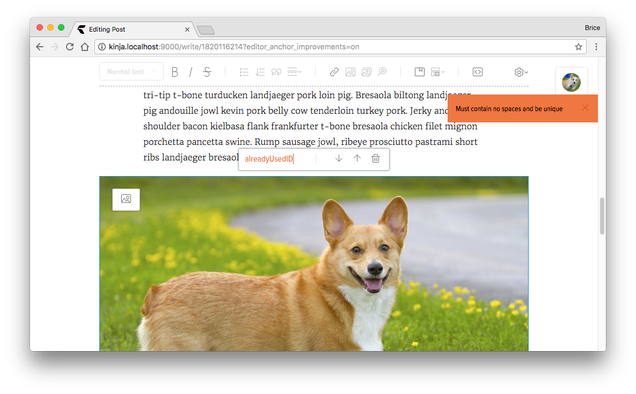Image resolution: width=636 pixels, height=394 pixels.
Task: Open the settings gear dropdown
Action: pos(521,72)
